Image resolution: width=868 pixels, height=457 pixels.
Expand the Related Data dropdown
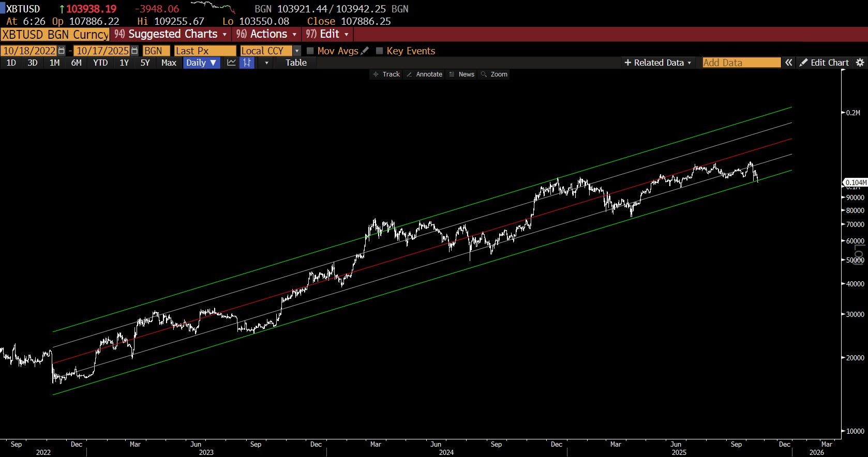click(x=657, y=63)
